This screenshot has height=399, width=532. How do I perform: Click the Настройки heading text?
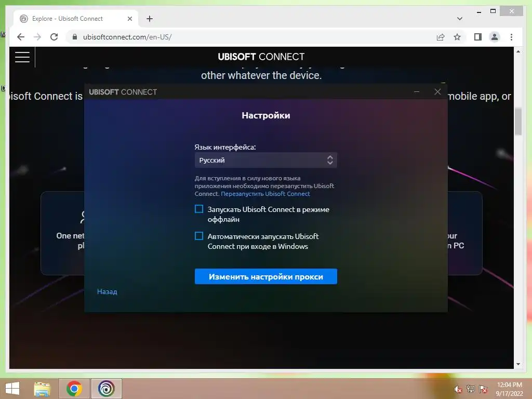click(x=265, y=115)
